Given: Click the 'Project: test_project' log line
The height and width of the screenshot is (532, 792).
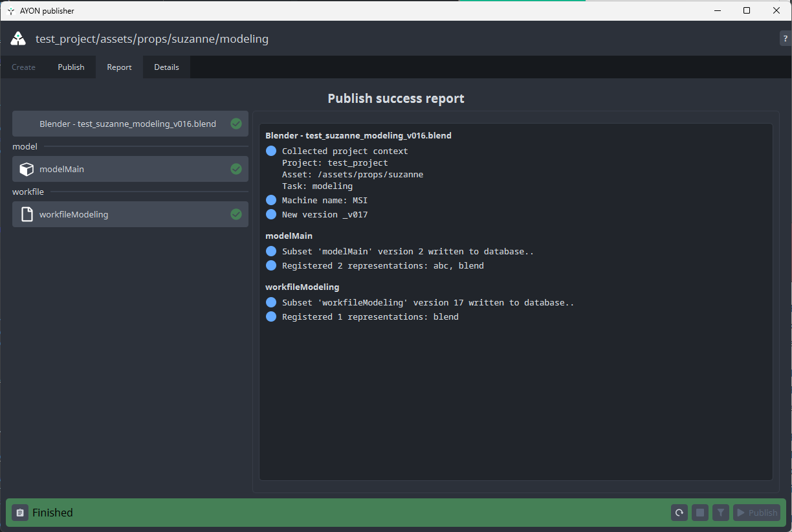Looking at the screenshot, I should click(x=335, y=163).
